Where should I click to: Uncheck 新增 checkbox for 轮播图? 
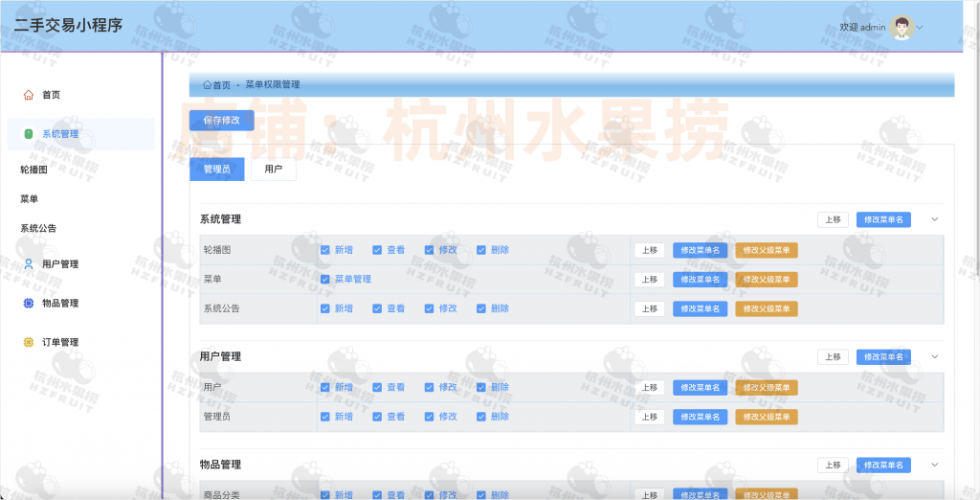pos(325,250)
